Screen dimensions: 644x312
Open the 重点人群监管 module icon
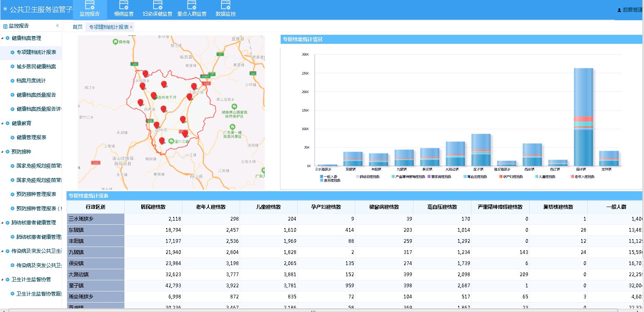(x=191, y=5)
